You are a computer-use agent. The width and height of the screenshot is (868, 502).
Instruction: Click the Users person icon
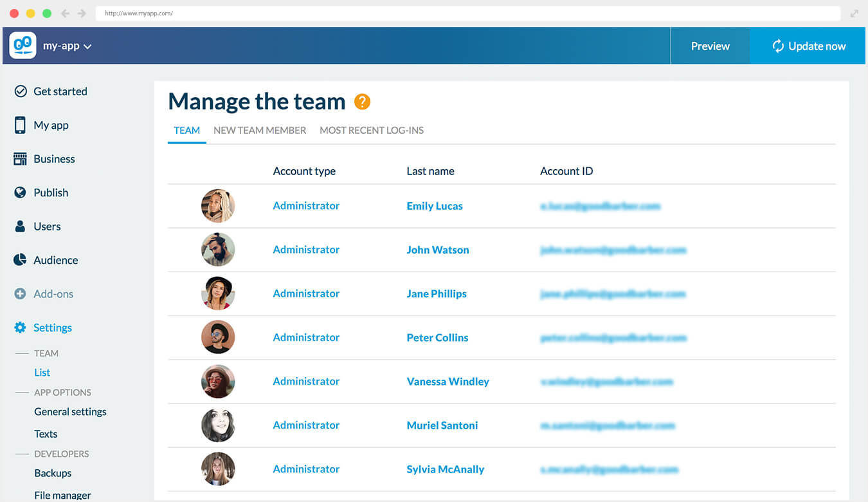point(21,227)
